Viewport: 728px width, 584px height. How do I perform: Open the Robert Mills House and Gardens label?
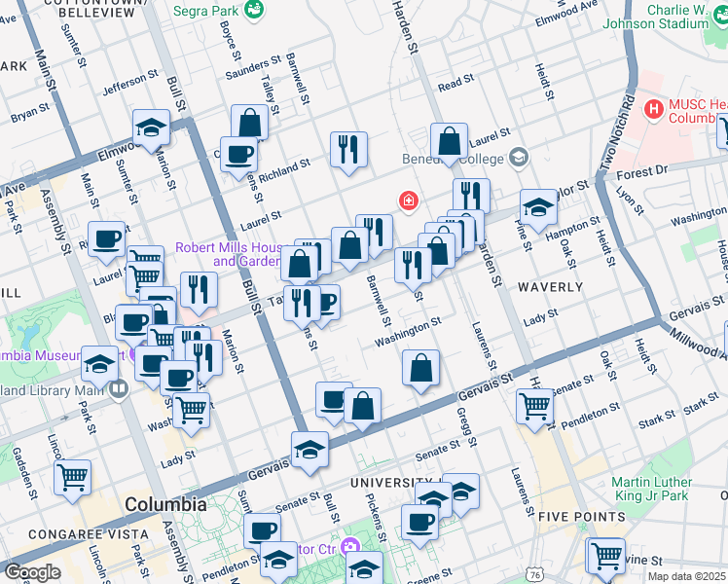click(x=229, y=254)
